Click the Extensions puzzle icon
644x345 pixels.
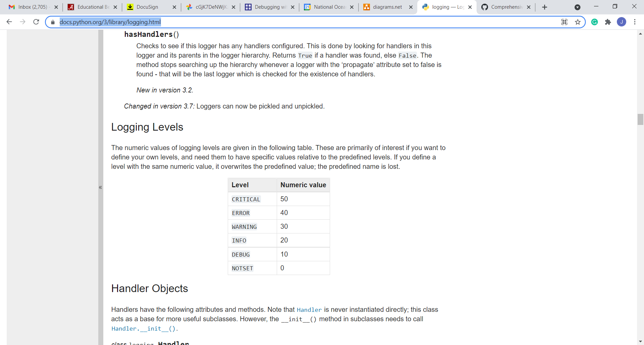608,22
